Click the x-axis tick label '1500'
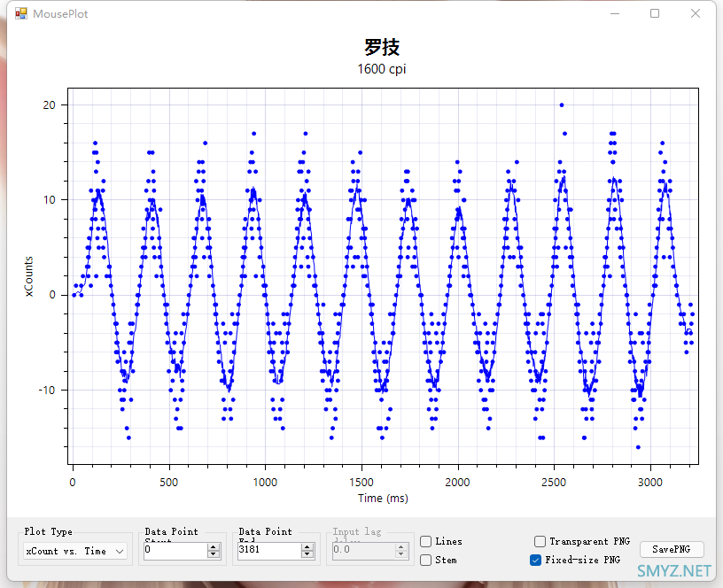723x588 pixels. point(361,483)
